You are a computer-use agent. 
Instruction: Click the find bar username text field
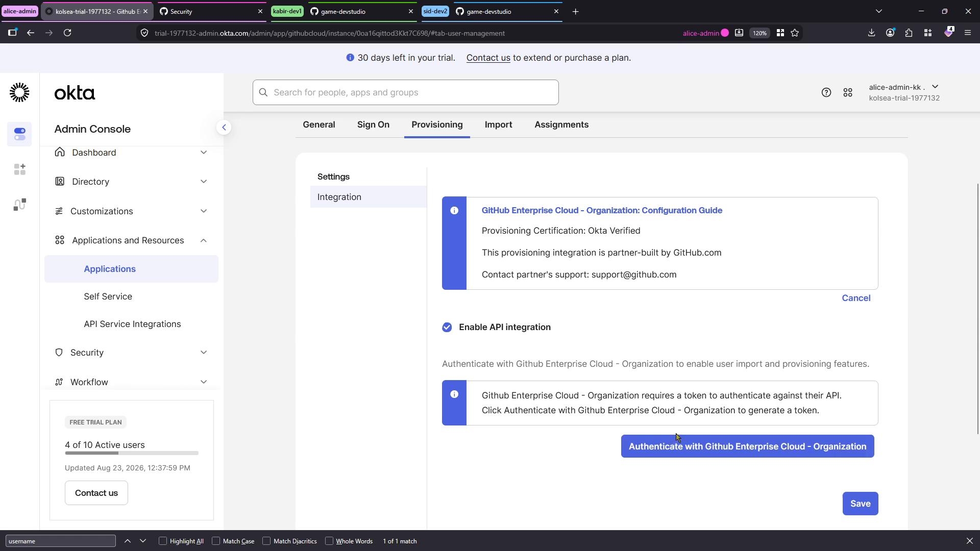click(61, 541)
